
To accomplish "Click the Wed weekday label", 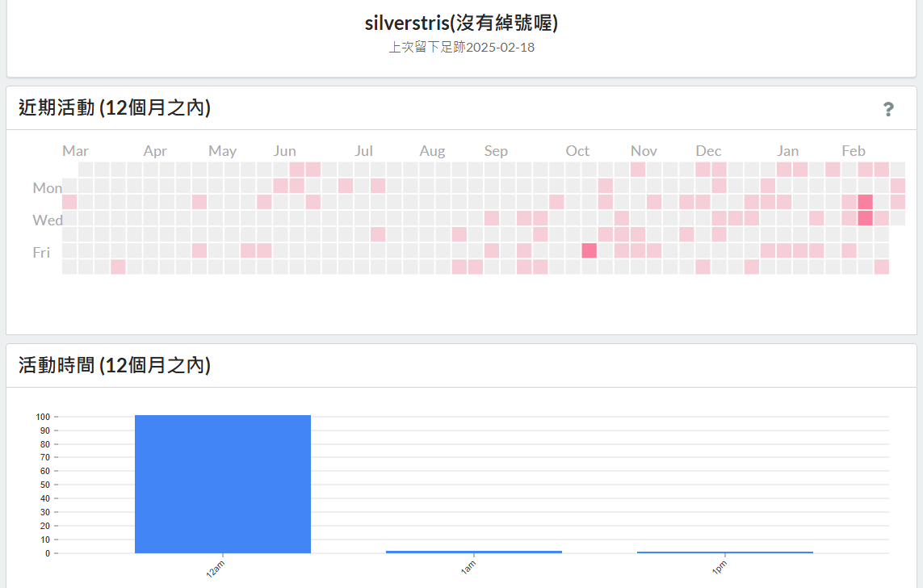I will 47,220.
